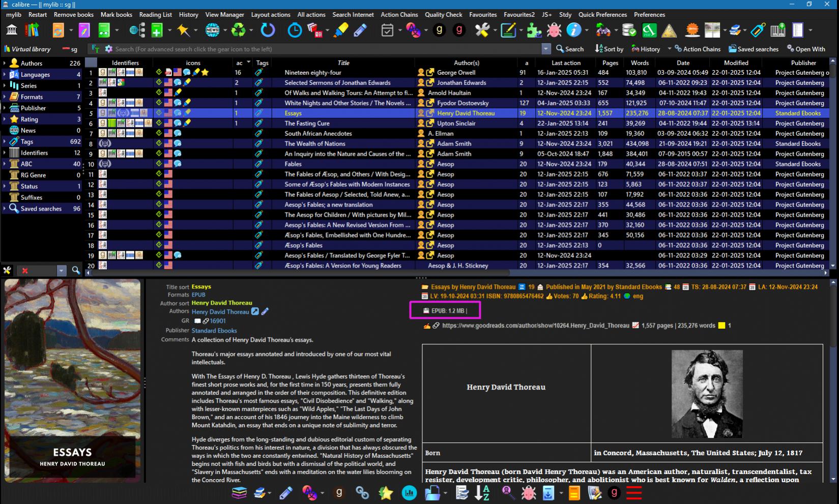Click the Saved searches button

754,49
